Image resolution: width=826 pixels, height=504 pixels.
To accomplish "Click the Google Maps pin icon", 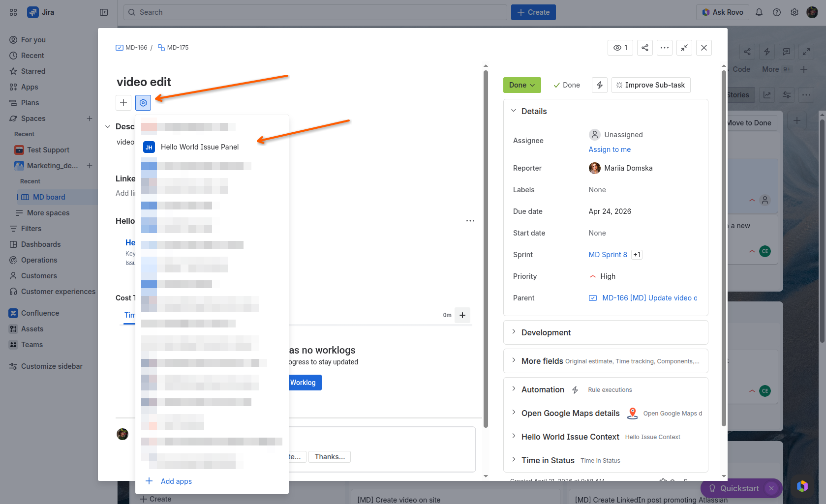I will click(633, 414).
